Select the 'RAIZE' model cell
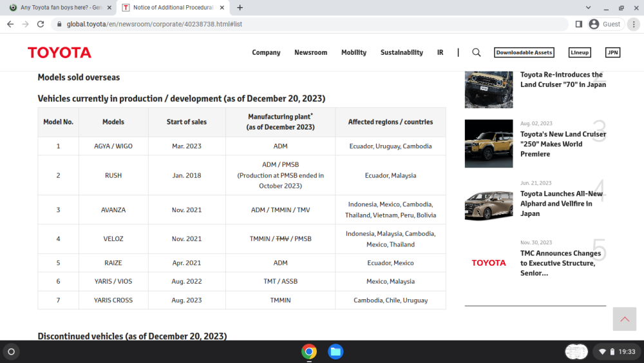 pyautogui.click(x=113, y=263)
